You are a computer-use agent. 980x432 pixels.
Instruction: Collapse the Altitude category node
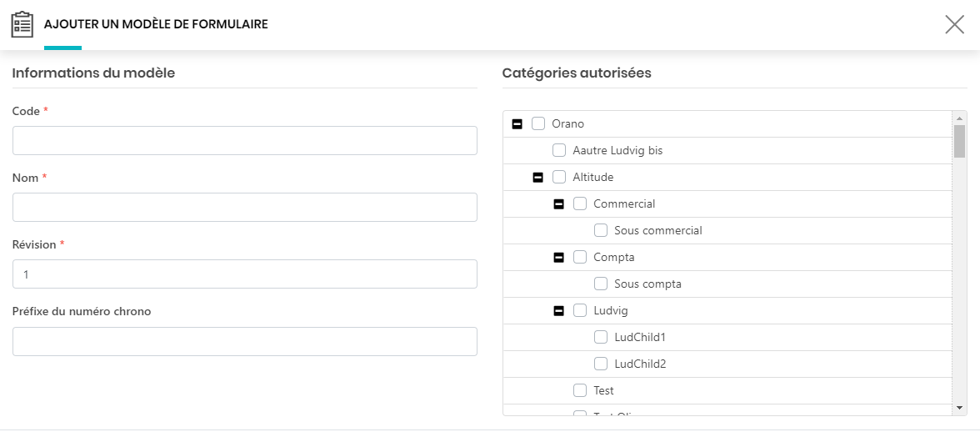tap(537, 177)
